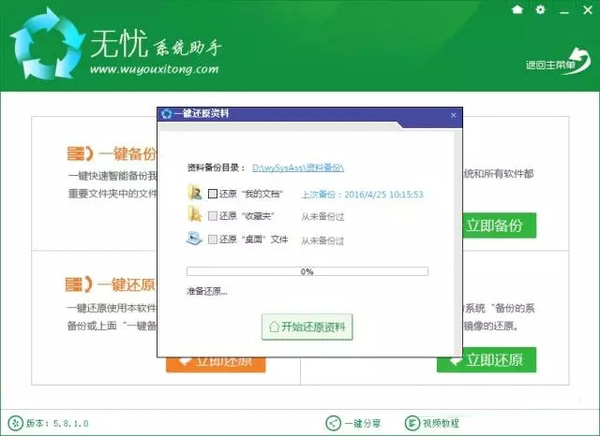The height and width of the screenshot is (436, 600).
Task: Click the 一键还原 section heading icon
Action: [78, 284]
